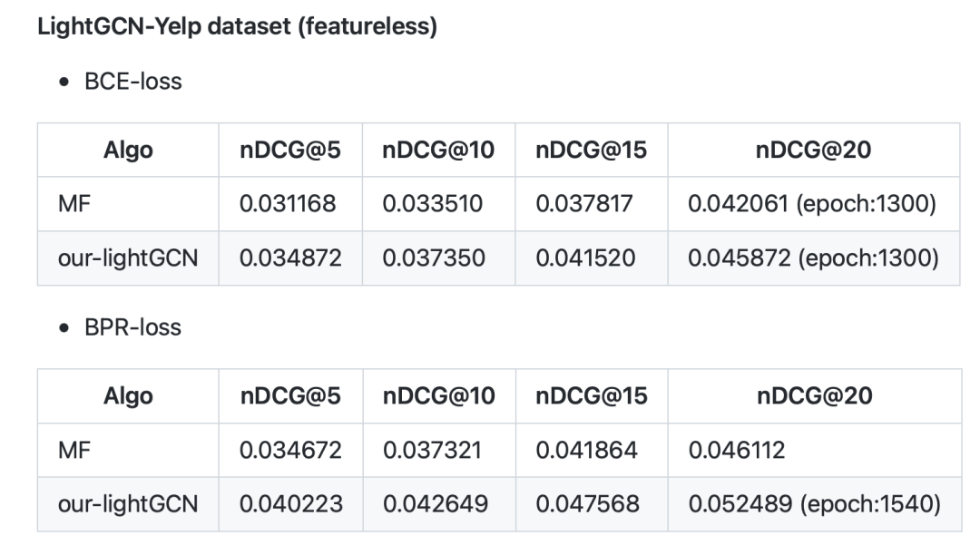Click nDCG@5 header in the BCE-loss table
Screen dimensions: 980x545
(x=290, y=151)
